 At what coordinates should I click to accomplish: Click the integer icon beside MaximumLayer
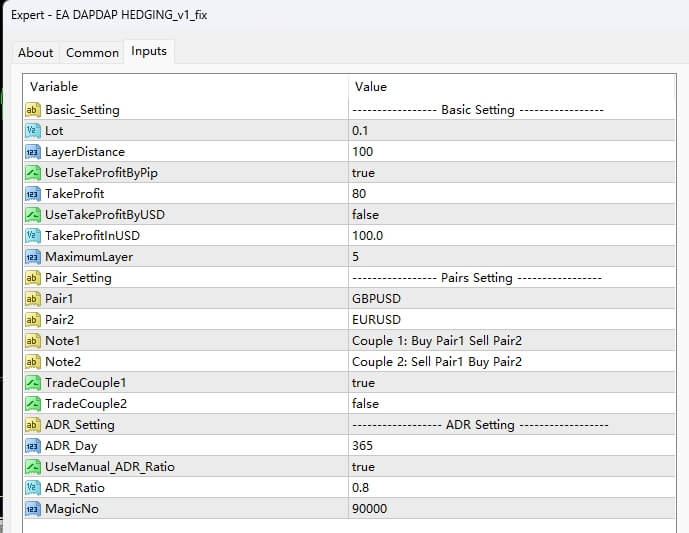coord(33,257)
